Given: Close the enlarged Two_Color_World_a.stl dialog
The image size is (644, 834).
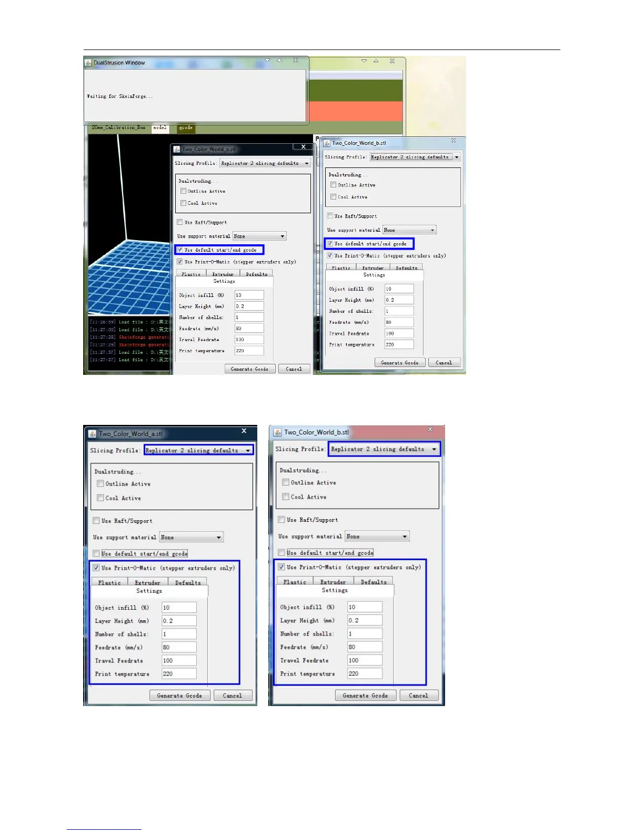Looking at the screenshot, I should pos(244,431).
